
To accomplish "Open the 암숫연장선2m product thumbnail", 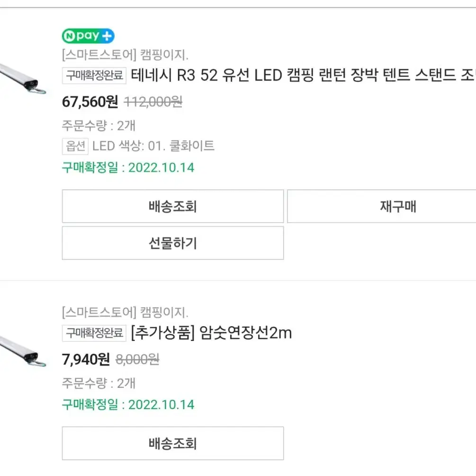I will pos(23,352).
